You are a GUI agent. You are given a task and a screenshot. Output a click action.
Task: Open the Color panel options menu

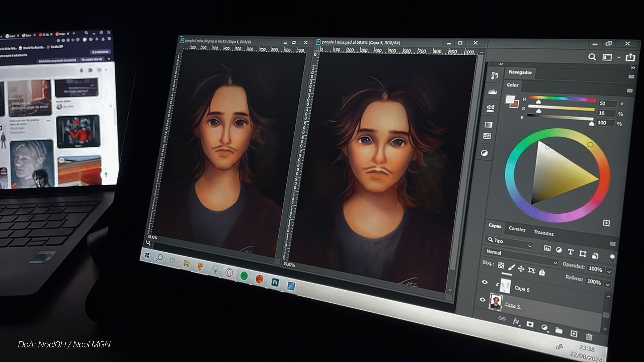tap(630, 90)
